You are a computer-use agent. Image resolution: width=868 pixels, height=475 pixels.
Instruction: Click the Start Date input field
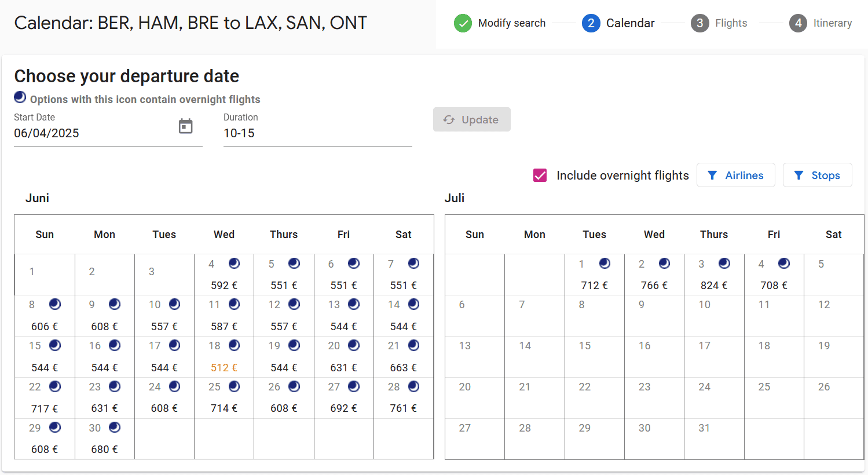93,133
